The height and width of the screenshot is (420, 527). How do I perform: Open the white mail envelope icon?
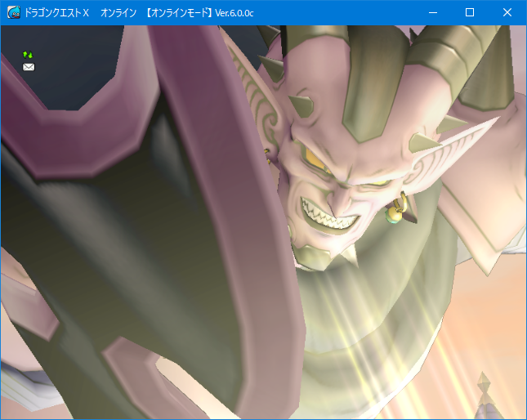(x=29, y=67)
